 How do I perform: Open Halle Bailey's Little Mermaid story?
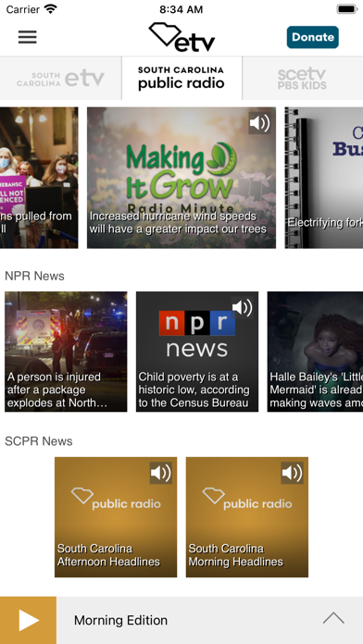(316, 352)
